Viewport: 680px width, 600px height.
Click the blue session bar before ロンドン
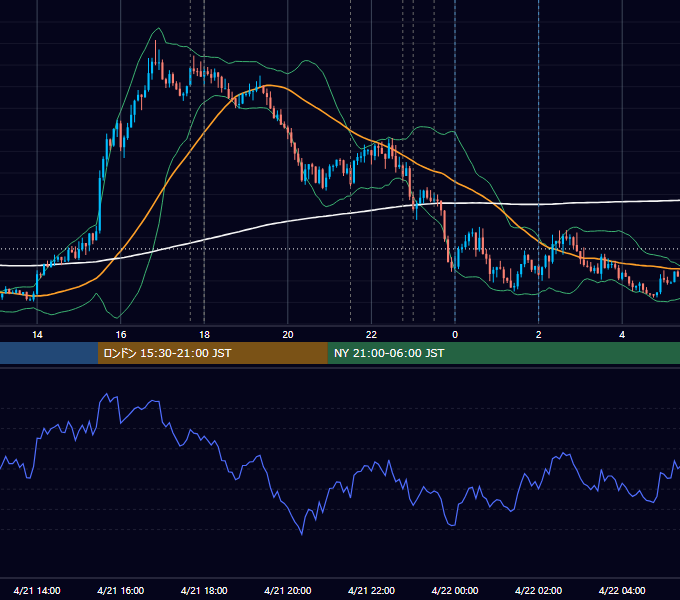tap(49, 353)
